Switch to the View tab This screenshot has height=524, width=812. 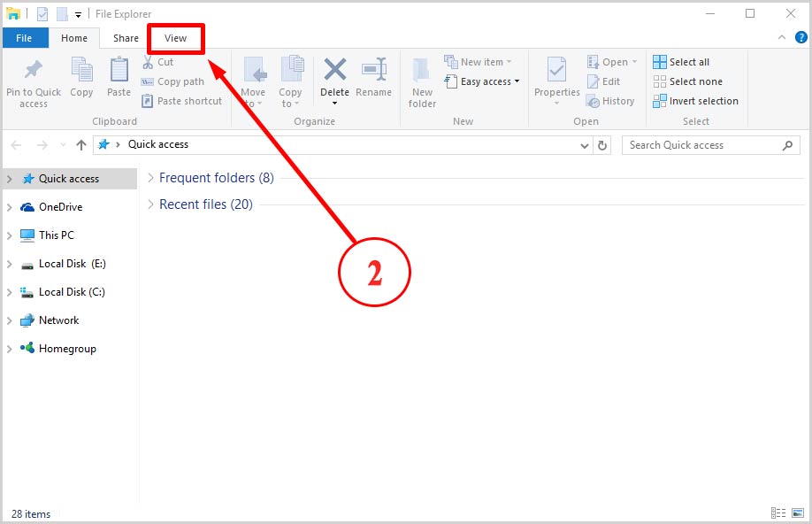[175, 38]
